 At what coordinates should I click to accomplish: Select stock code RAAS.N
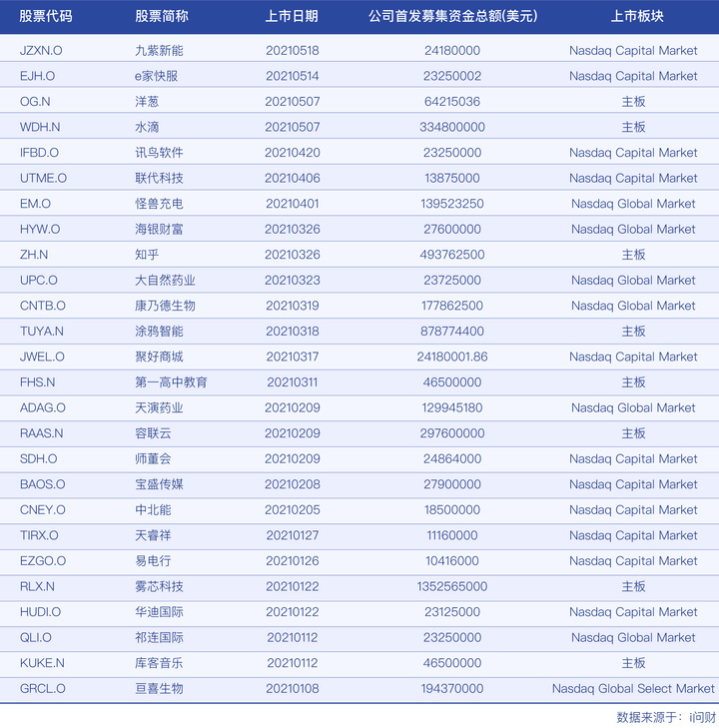tap(41, 433)
